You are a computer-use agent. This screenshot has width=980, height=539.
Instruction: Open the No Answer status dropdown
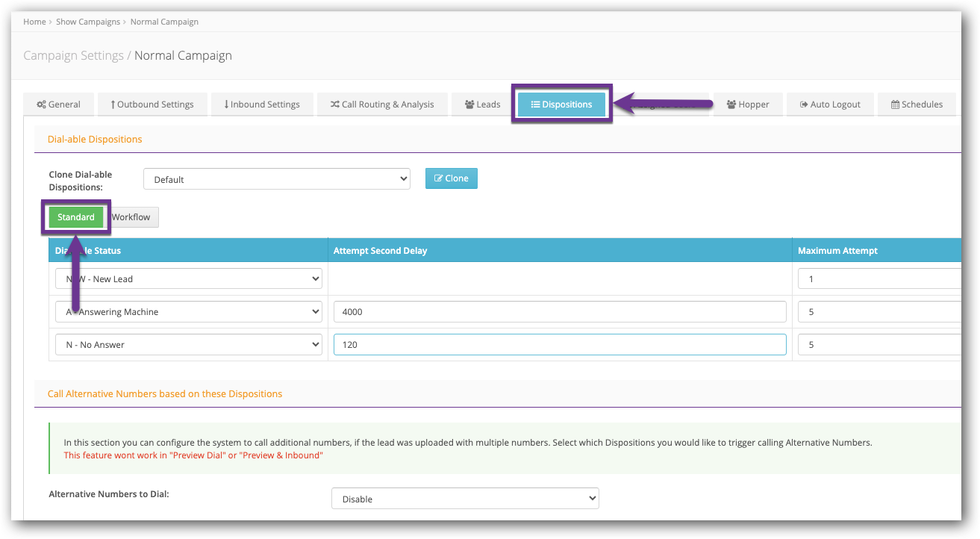pos(189,345)
